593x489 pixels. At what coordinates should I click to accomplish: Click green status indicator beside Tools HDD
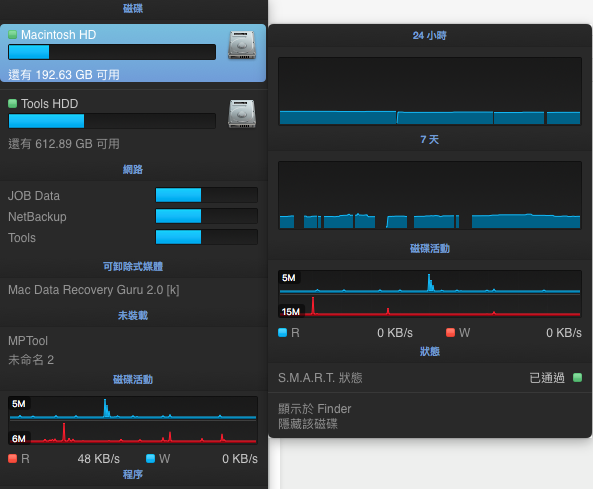coord(12,103)
